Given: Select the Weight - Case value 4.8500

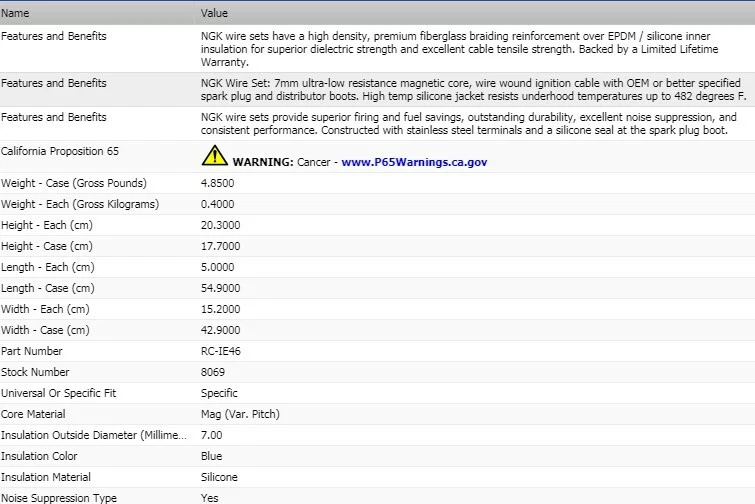Looking at the screenshot, I should point(218,183).
